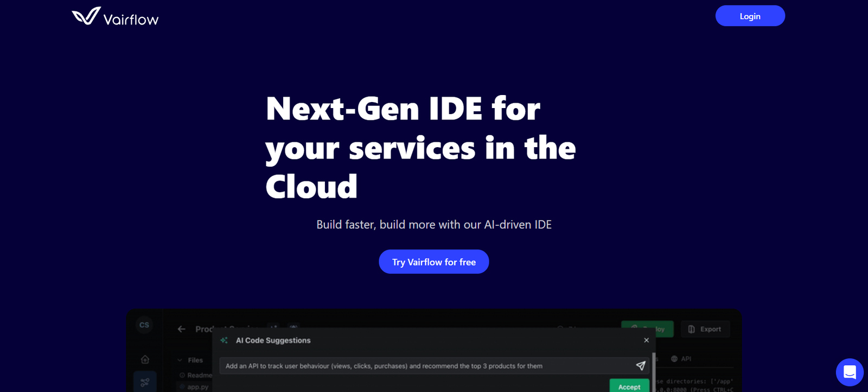
Task: Open the CS user avatar
Action: tap(144, 325)
